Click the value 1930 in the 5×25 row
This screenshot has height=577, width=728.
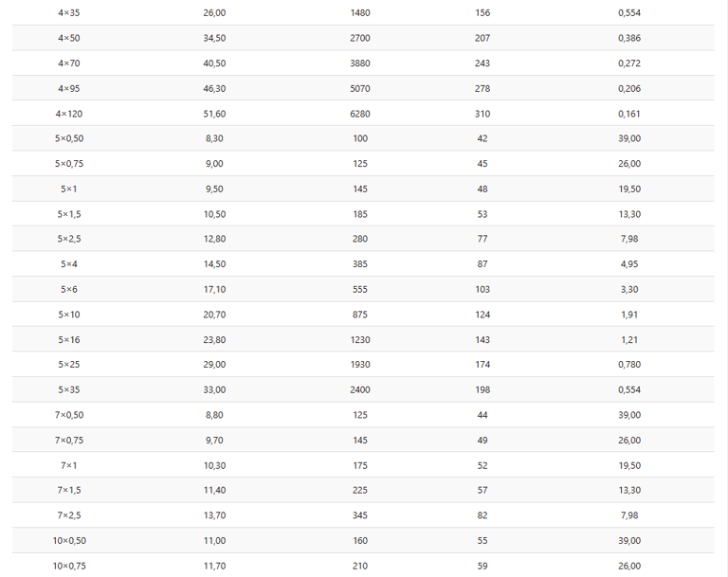point(360,365)
